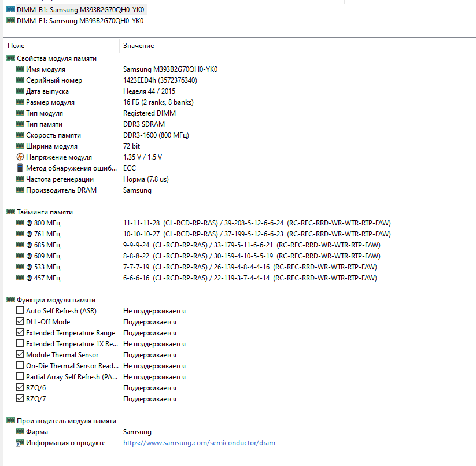The image size is (476, 466).
Task: Toggle the Extended Temperature 1X Re... checkbox
Action: click(x=20, y=343)
